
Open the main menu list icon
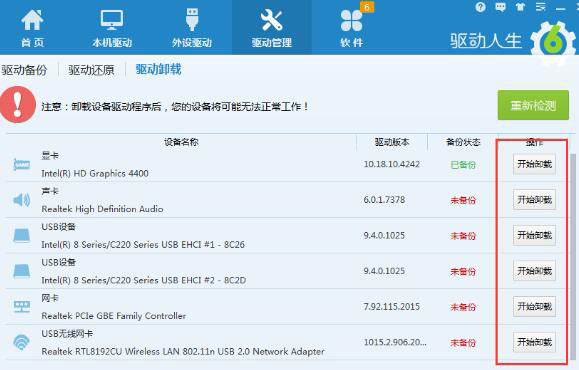tap(541, 7)
